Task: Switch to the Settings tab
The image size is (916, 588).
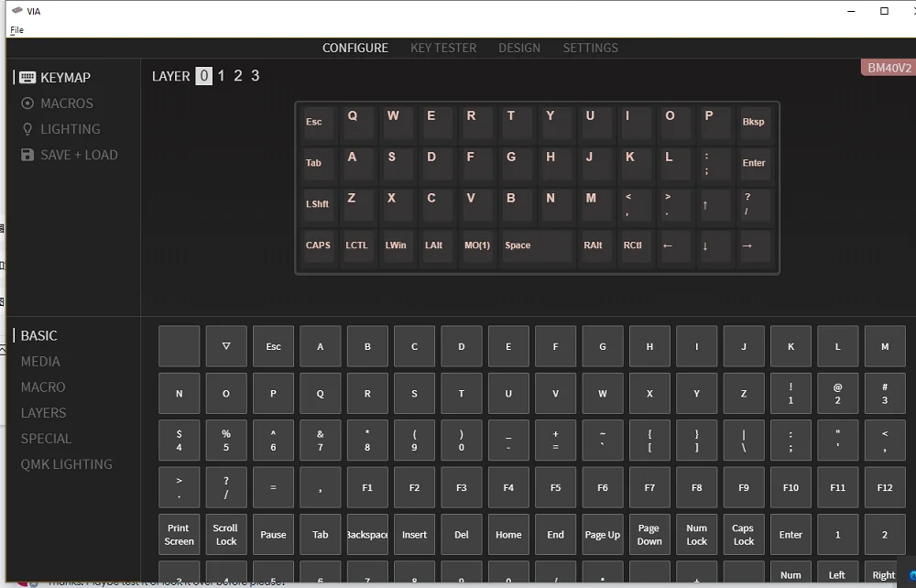Action: coord(590,48)
